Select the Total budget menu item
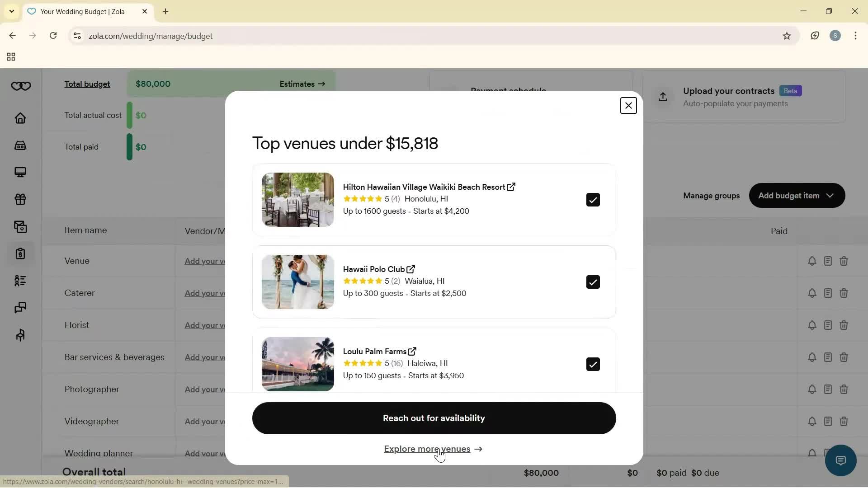Viewport: 868px width, 488px height. point(88,84)
